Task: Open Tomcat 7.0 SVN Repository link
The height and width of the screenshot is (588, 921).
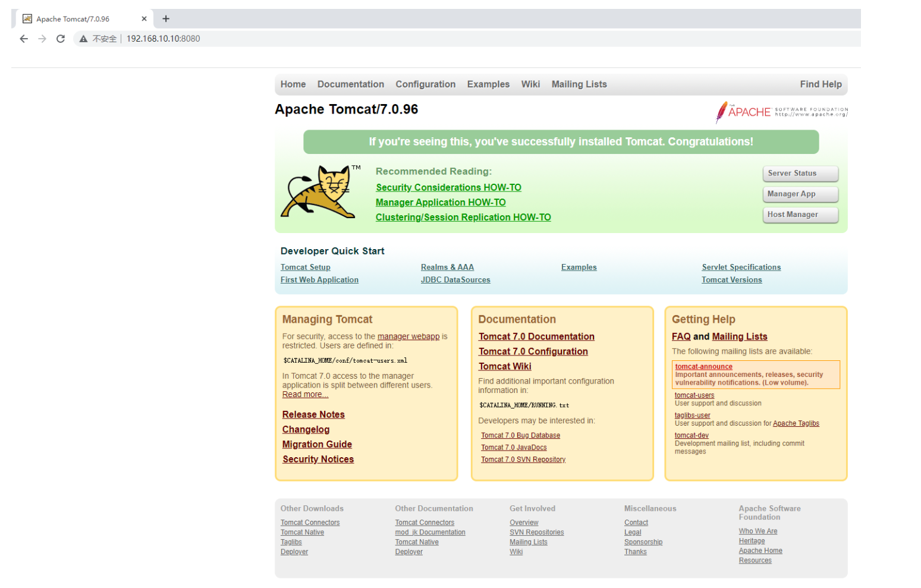Action: [x=523, y=460]
